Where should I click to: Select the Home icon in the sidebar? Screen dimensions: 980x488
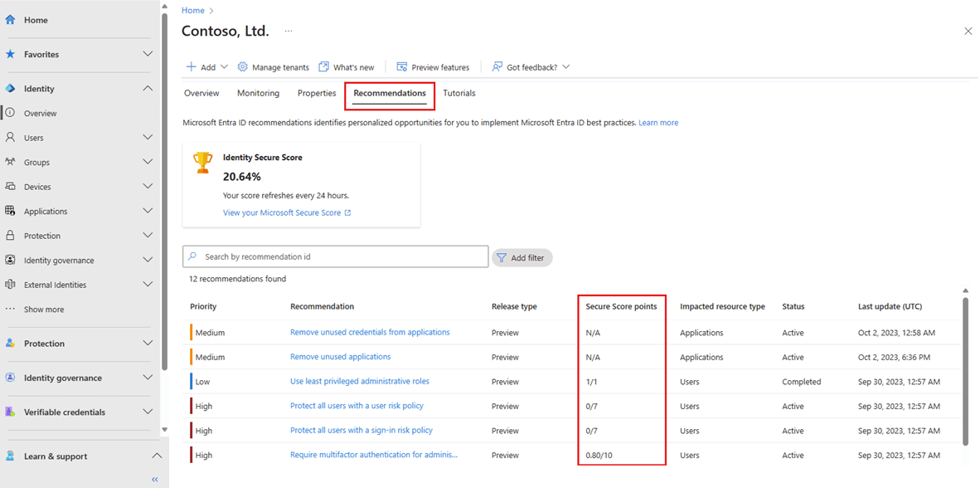(x=9, y=19)
